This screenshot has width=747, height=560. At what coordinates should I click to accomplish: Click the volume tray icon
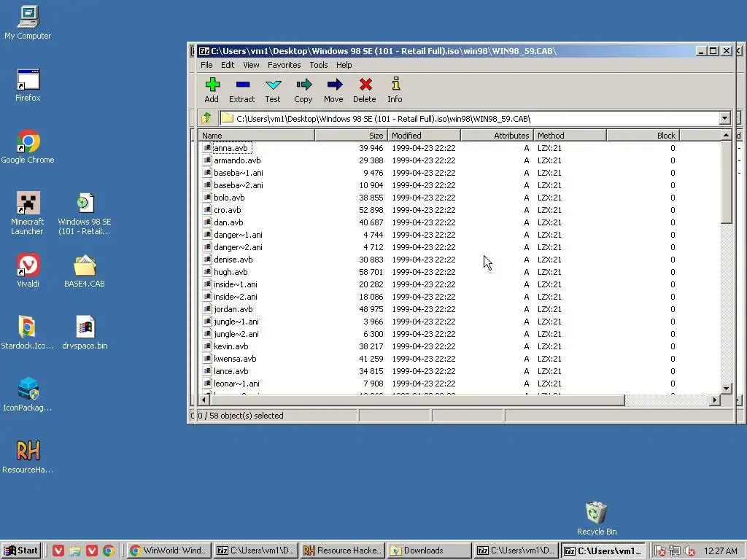click(x=689, y=551)
